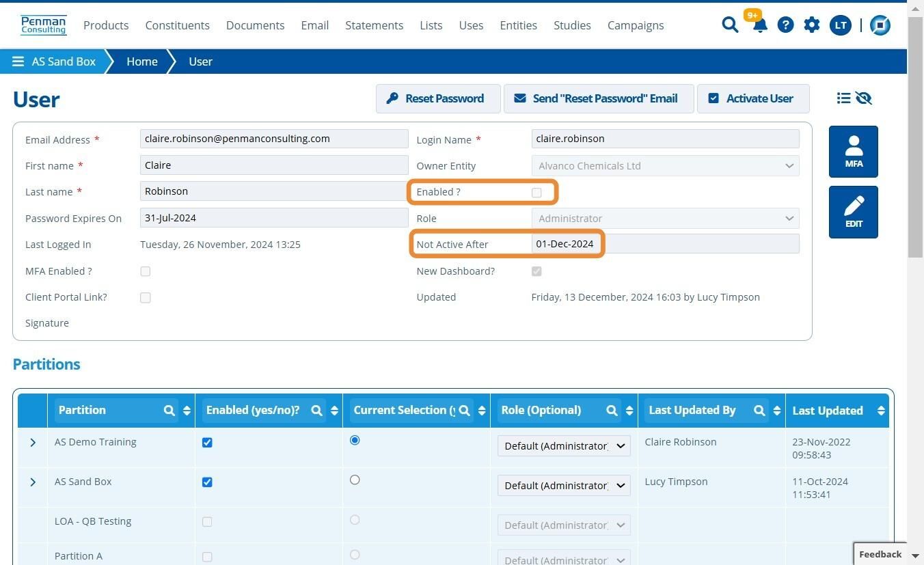Toggle the Enabled ? checkbox
924x565 pixels.
click(536, 193)
